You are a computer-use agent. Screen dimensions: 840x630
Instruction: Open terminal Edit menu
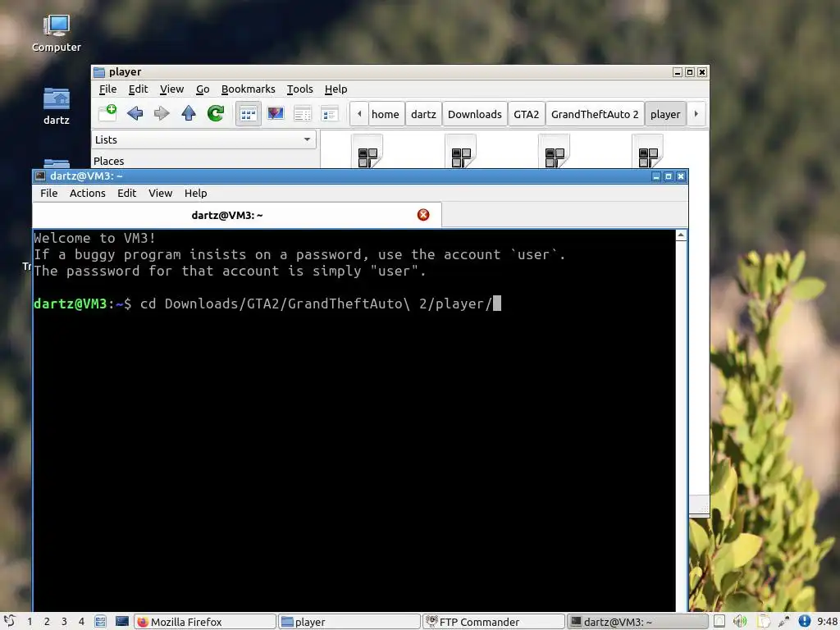point(127,193)
